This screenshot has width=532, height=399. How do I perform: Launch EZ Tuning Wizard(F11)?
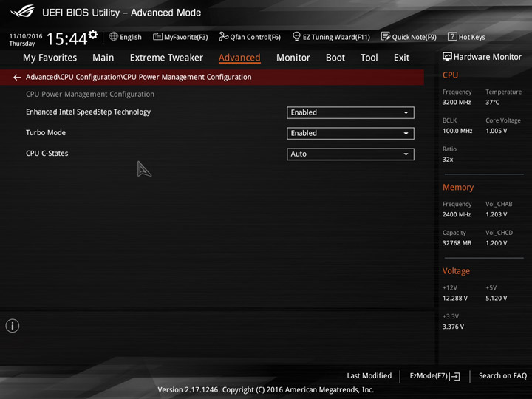pos(331,37)
